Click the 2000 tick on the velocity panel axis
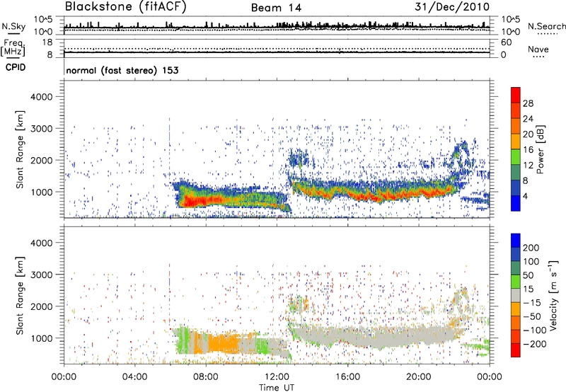The image size is (566, 392). tap(41, 306)
